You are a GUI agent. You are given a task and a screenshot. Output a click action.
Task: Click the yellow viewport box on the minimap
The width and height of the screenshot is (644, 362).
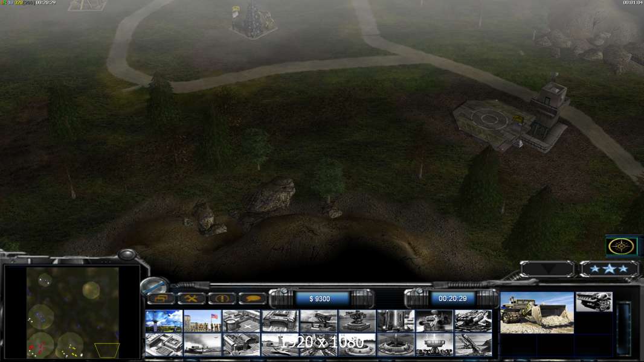click(107, 351)
